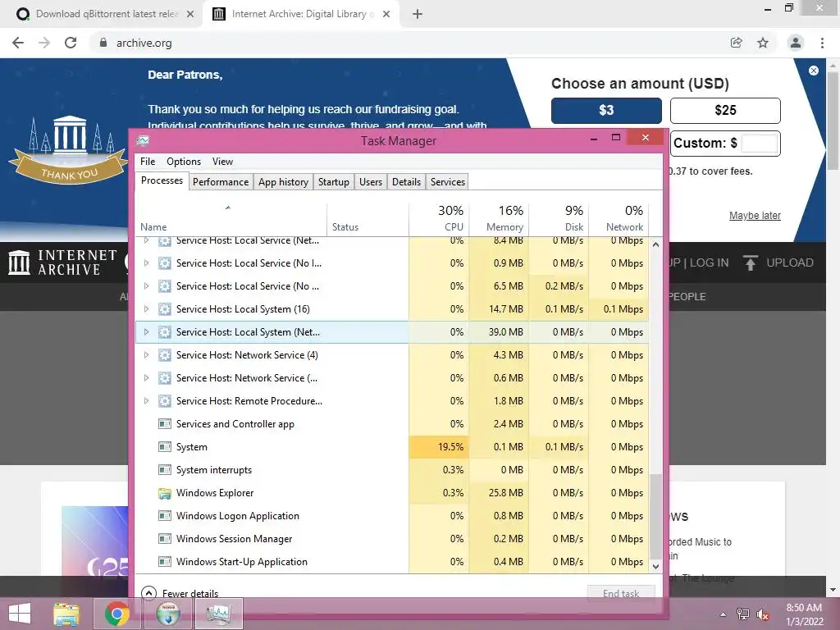Screen dimensions: 840x630
Task: Dismiss the donation banner with X icon
Action: click(x=813, y=71)
